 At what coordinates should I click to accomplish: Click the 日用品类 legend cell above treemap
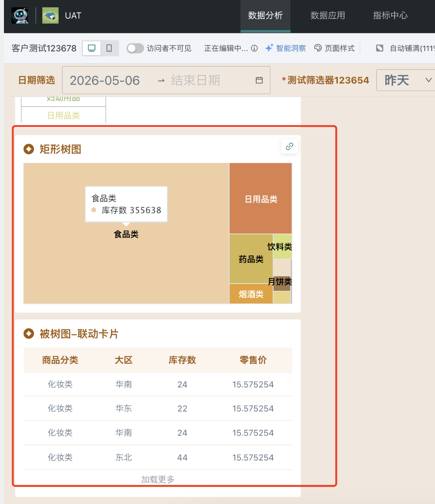(x=64, y=115)
